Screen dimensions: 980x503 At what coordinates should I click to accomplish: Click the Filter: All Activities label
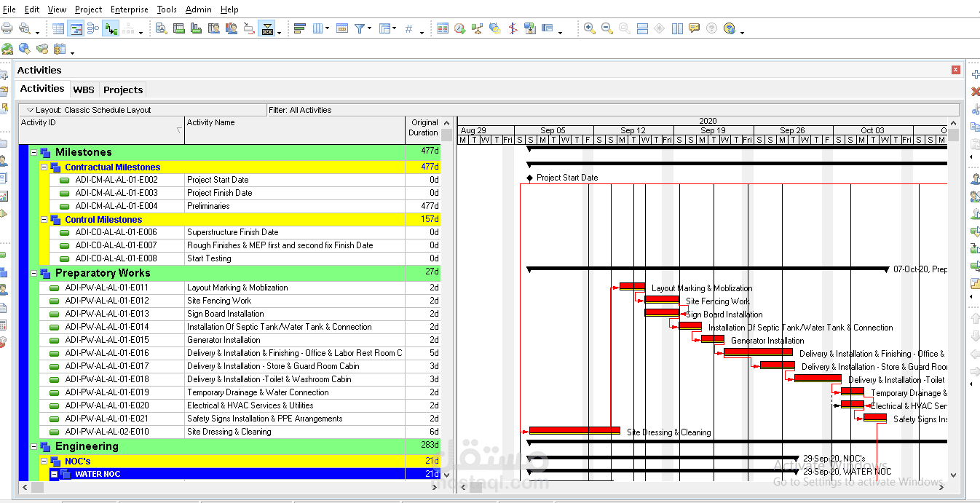point(300,110)
